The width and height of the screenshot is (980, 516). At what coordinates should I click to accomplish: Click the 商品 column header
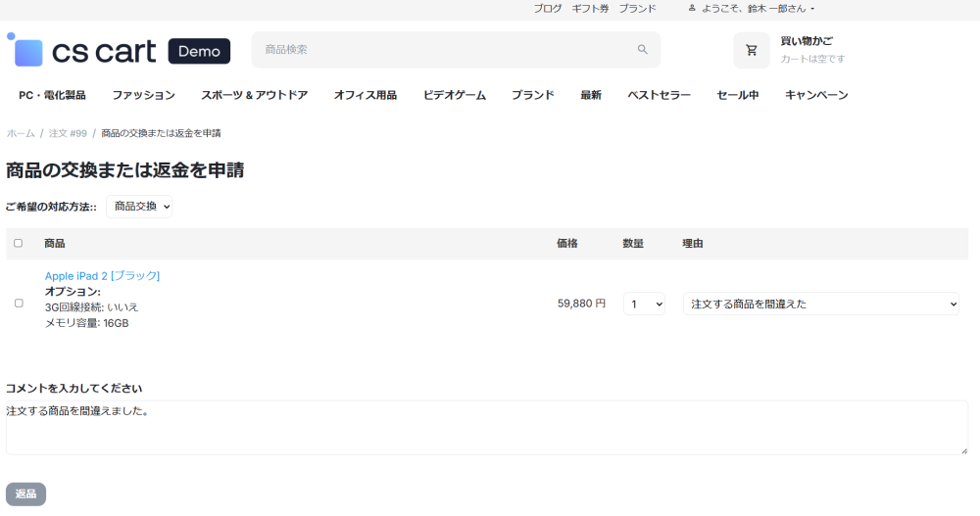point(54,244)
